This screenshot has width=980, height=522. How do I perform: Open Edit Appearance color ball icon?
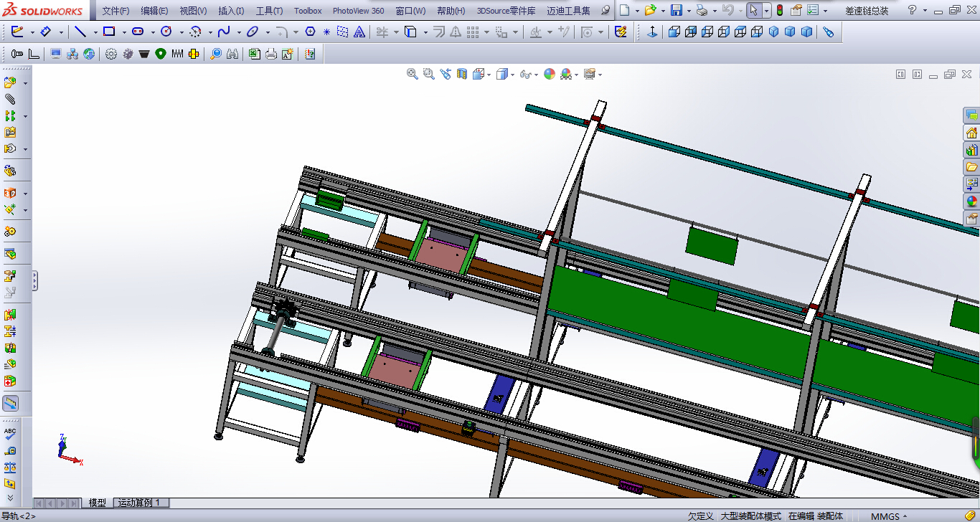click(550, 74)
